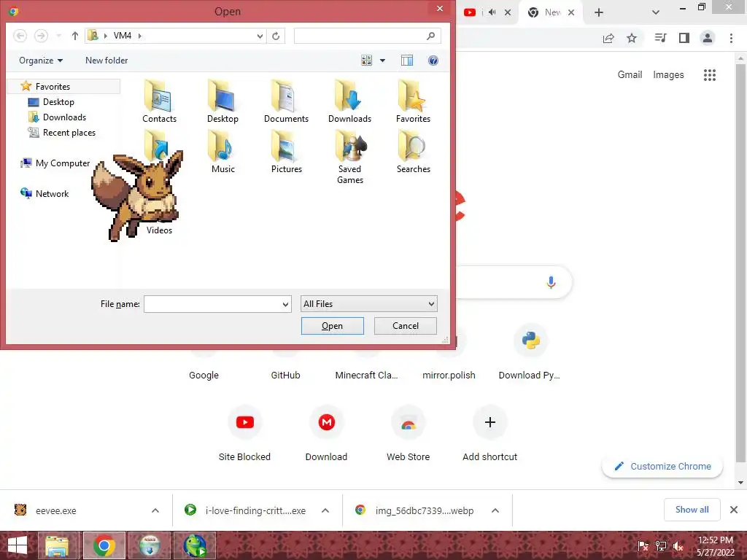747x560 pixels.
Task: Select the Videos folder label
Action: 159,230
